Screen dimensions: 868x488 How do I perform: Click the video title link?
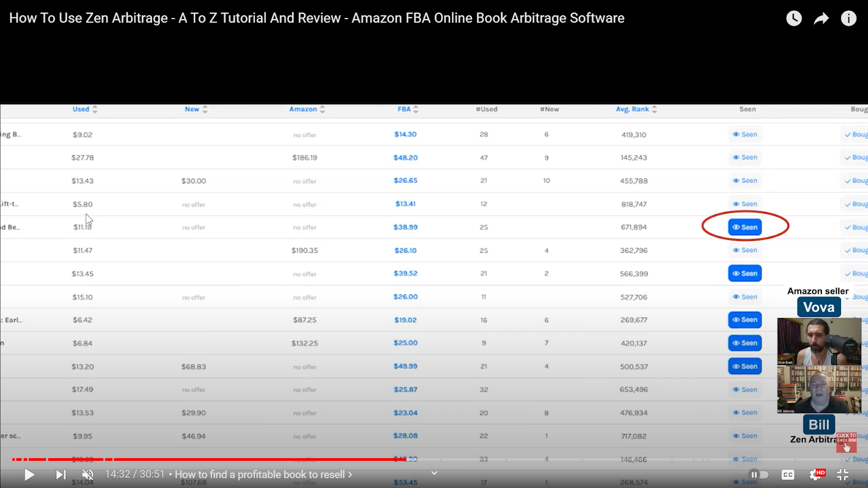[x=317, y=18]
